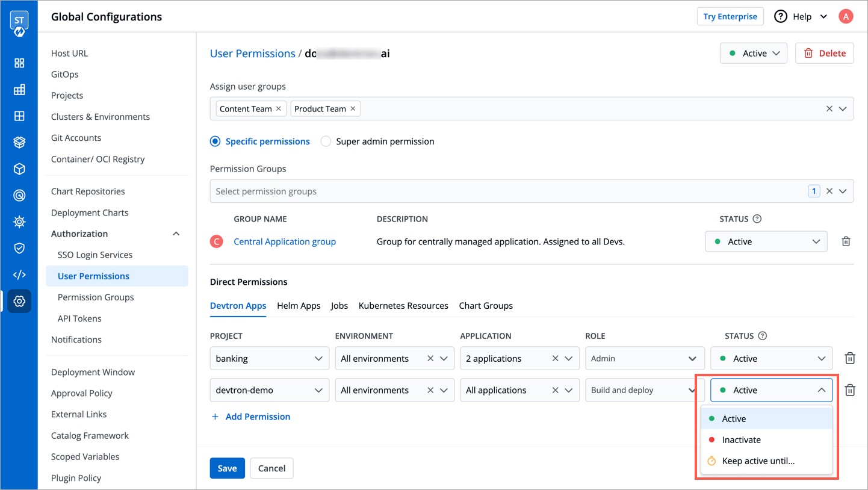Open banking row Active status dropdown

tap(772, 358)
